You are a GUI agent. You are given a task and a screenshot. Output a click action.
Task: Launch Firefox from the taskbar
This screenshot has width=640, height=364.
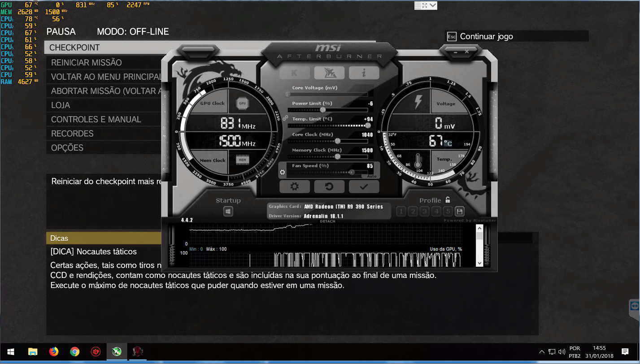tap(54, 352)
